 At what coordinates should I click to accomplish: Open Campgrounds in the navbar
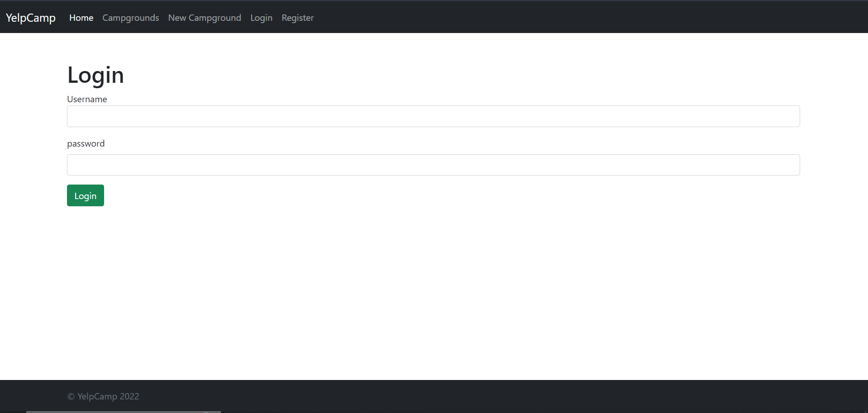pos(131,18)
